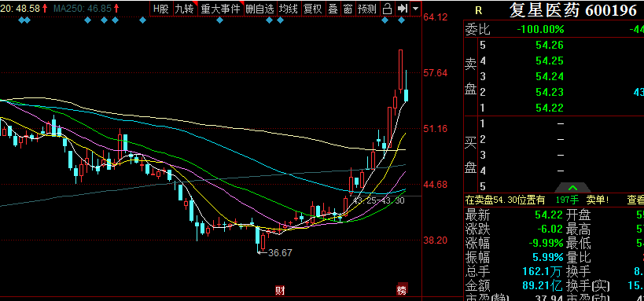The width and height of the screenshot is (644, 301).
Task: Click the 振幅 value 5.99%
Action: point(548,258)
